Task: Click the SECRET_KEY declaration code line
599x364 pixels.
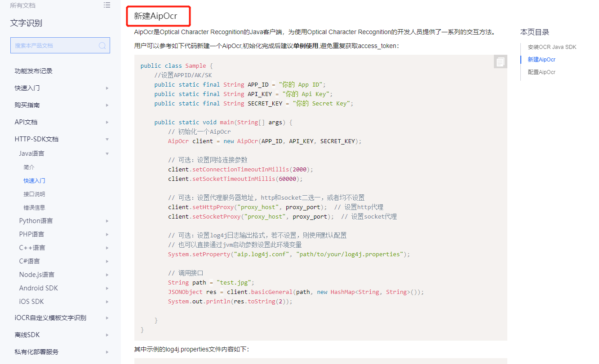Action: point(254,104)
